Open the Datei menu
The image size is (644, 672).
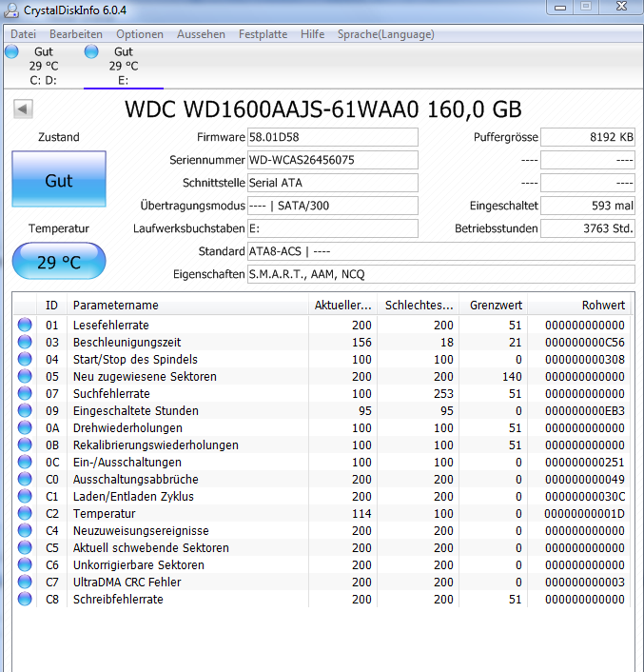(23, 34)
